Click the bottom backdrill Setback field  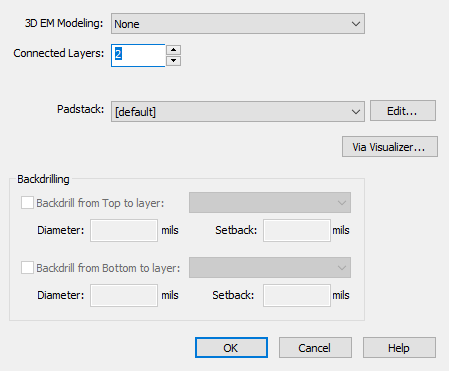297,295
